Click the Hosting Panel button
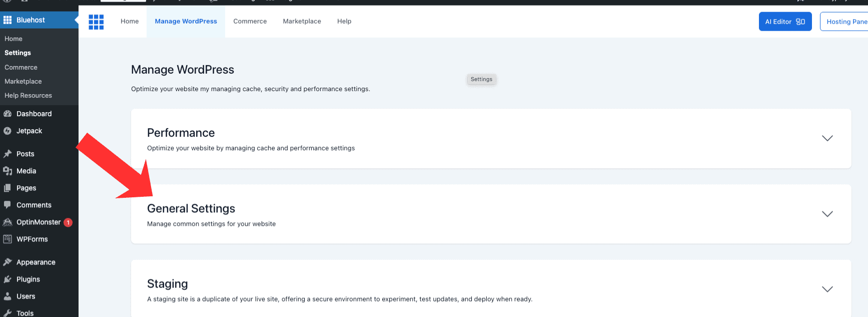868x317 pixels. (x=844, y=22)
